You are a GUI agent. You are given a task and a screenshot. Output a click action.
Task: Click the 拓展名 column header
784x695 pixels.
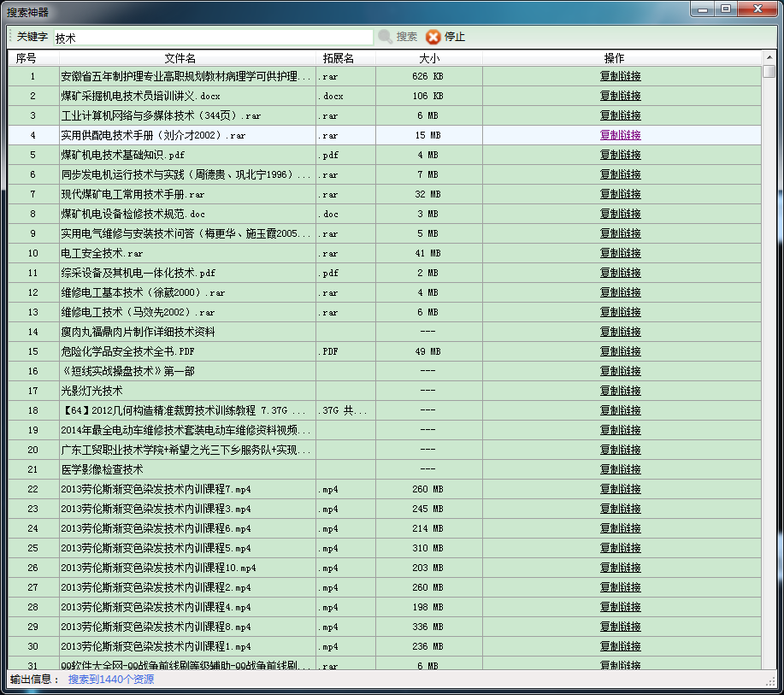[x=339, y=58]
